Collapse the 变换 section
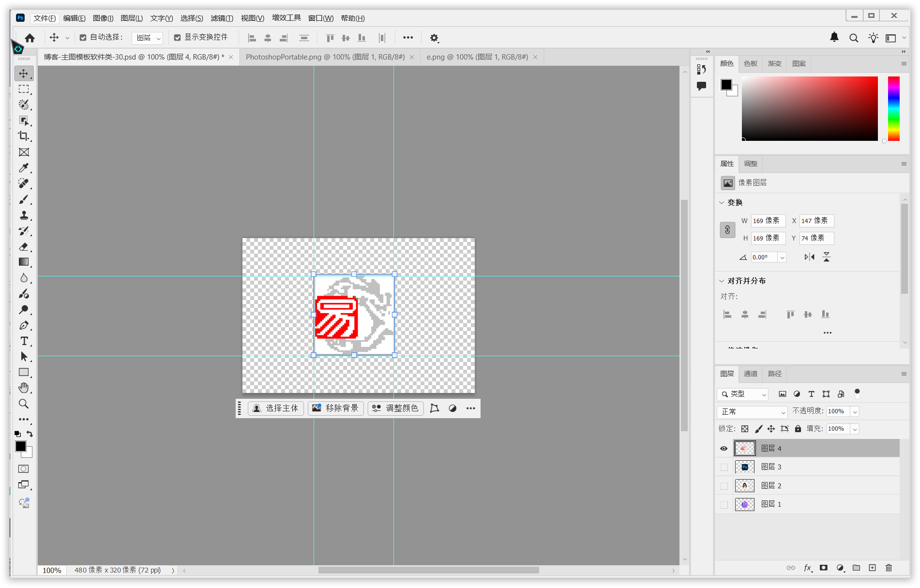920x588 pixels. click(722, 203)
